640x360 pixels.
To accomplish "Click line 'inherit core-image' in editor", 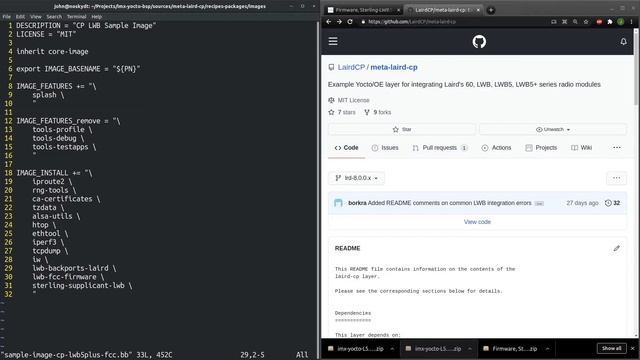I will 52,51.
